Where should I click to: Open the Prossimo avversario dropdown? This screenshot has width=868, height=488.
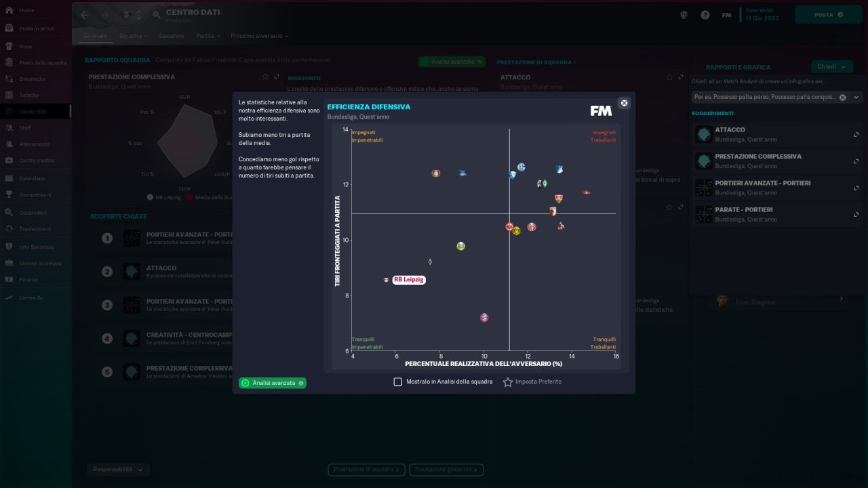(259, 35)
